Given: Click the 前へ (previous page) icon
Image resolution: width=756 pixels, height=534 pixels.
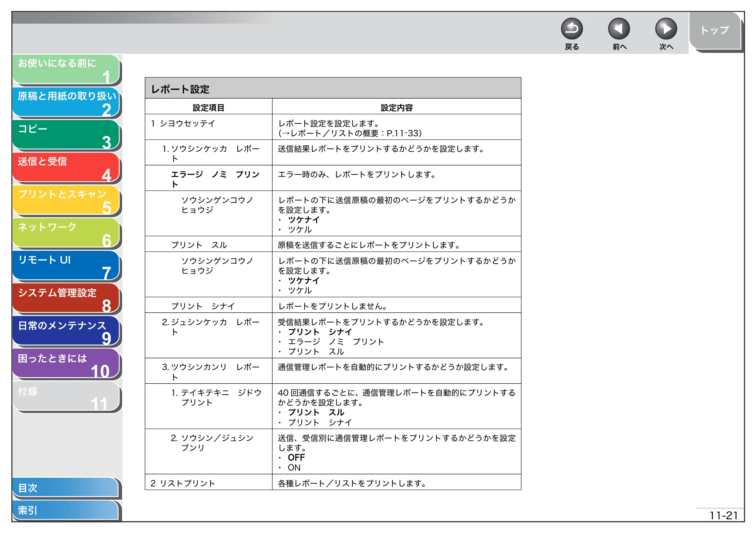Looking at the screenshot, I should 619,29.
